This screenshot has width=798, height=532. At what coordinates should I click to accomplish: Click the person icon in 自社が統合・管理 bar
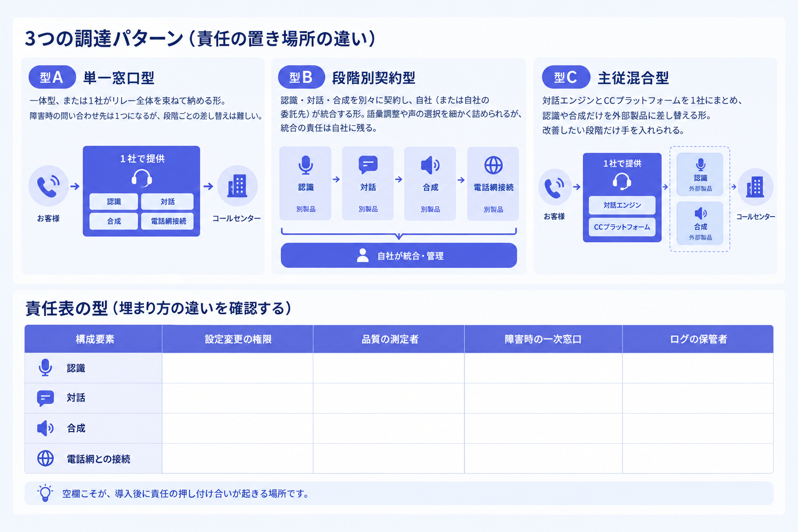pos(363,255)
